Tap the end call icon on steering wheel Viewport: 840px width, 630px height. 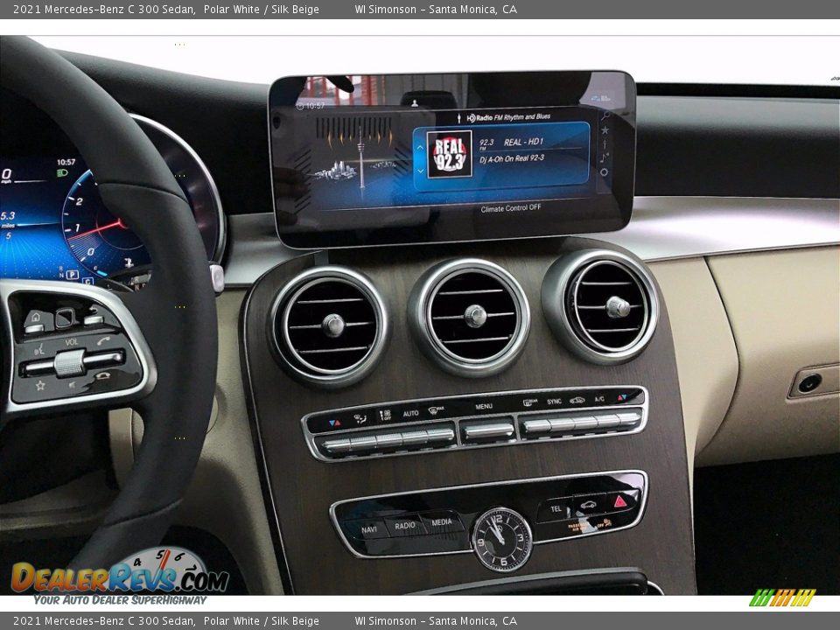point(103,374)
